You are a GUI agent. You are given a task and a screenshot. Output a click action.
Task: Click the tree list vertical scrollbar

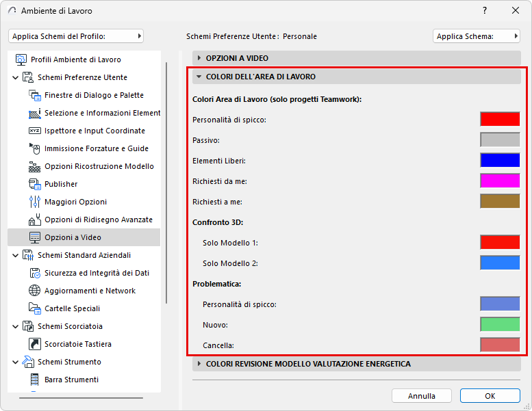166,183
